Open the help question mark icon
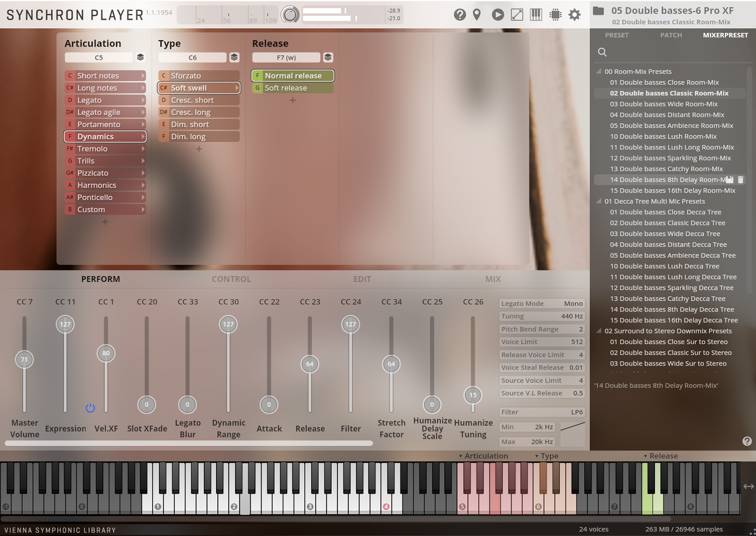This screenshot has height=536, width=756. [460, 14]
